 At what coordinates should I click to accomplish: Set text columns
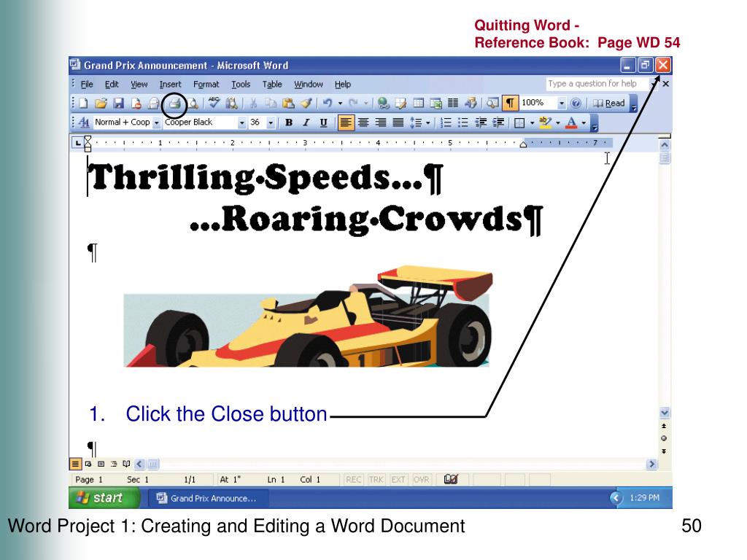[x=453, y=103]
